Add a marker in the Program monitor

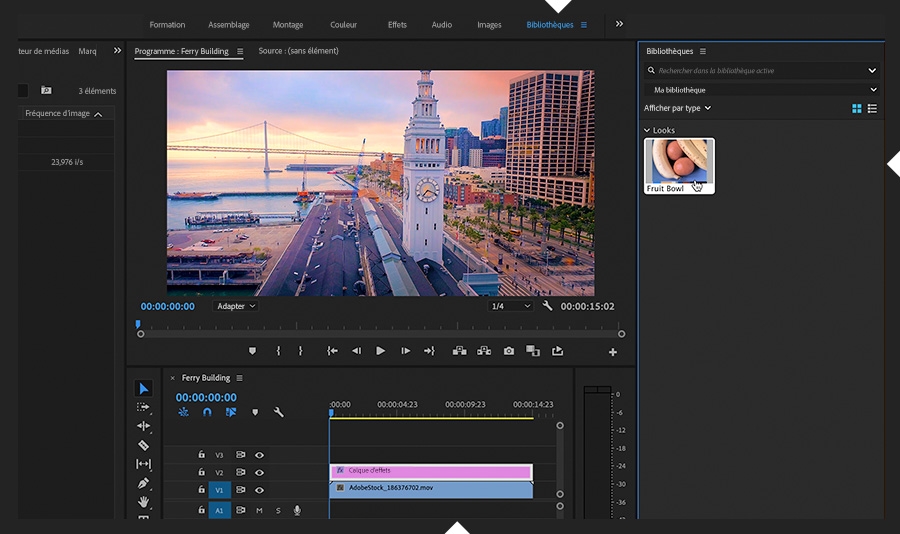tap(252, 351)
